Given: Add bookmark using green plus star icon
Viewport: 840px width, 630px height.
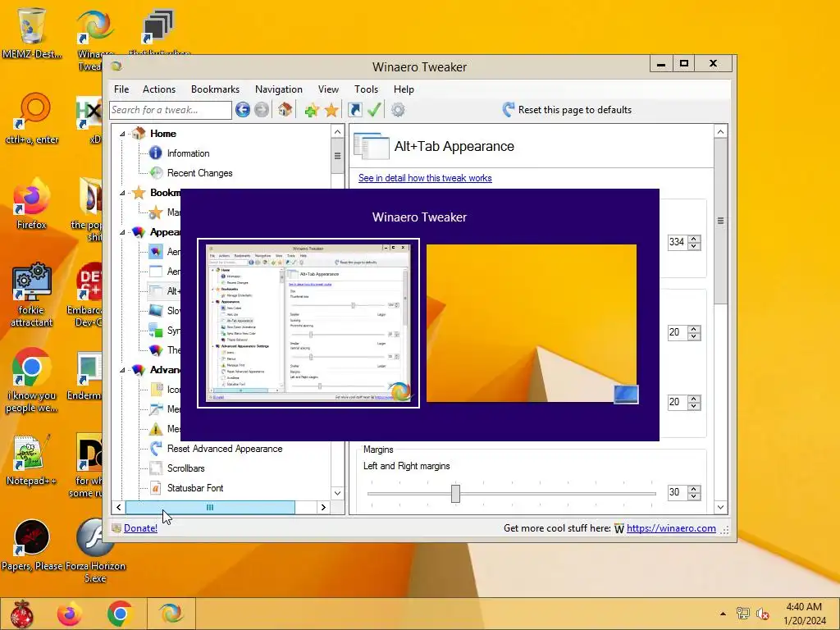Looking at the screenshot, I should 312,111.
